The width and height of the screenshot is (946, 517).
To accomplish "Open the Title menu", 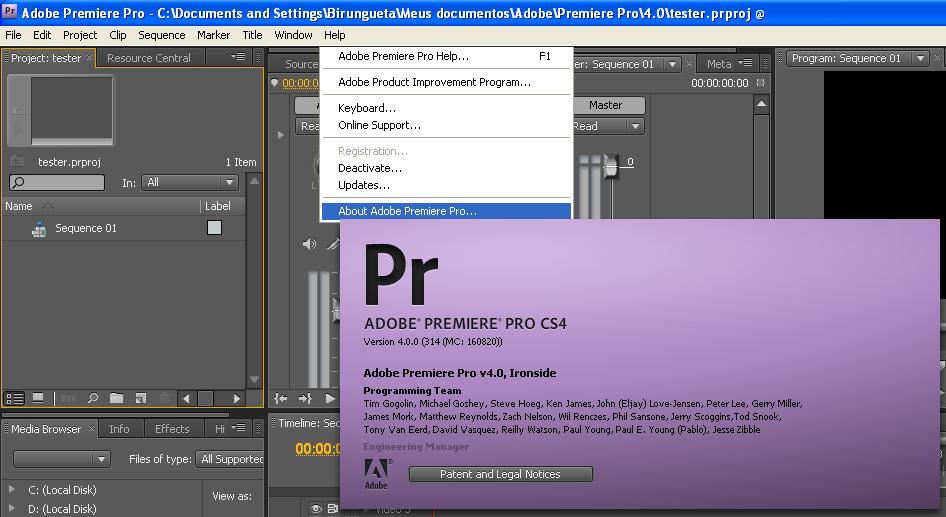I will (252, 35).
